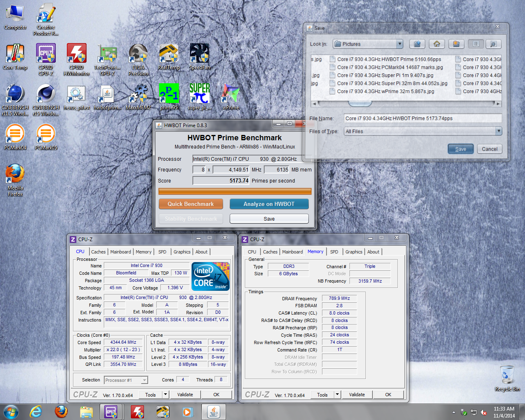Switch Save dialog to Details view
The width and height of the screenshot is (525, 420).
click(493, 44)
